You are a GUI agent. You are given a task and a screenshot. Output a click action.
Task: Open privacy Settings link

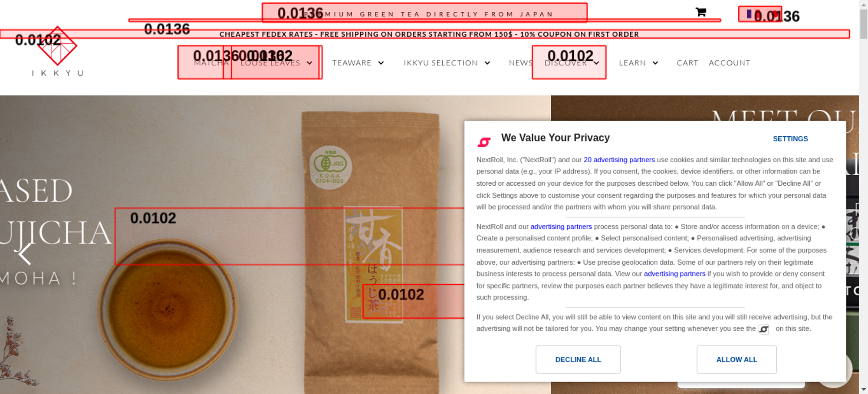click(790, 139)
